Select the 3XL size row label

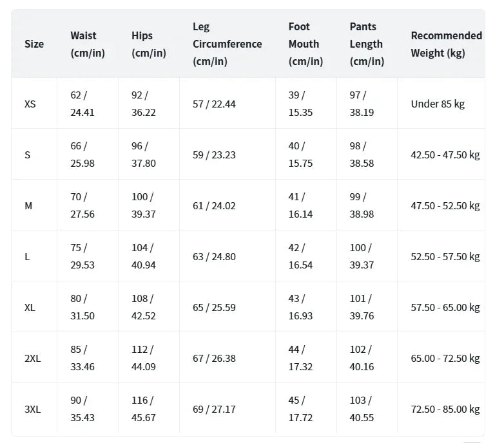point(33,409)
